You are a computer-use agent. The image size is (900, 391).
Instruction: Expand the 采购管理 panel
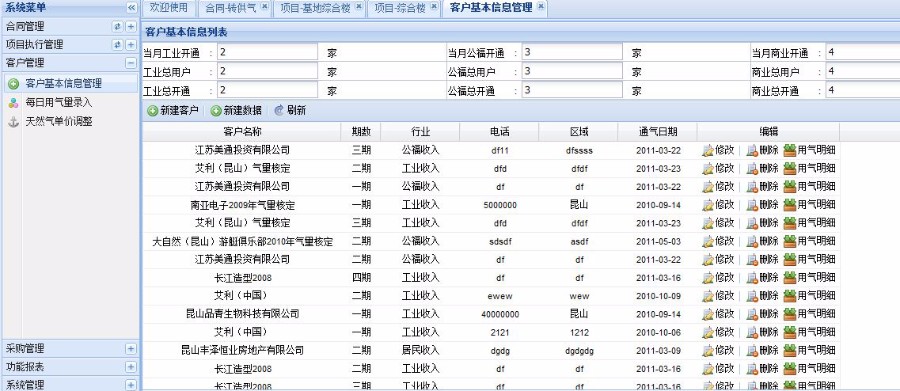tap(131, 349)
